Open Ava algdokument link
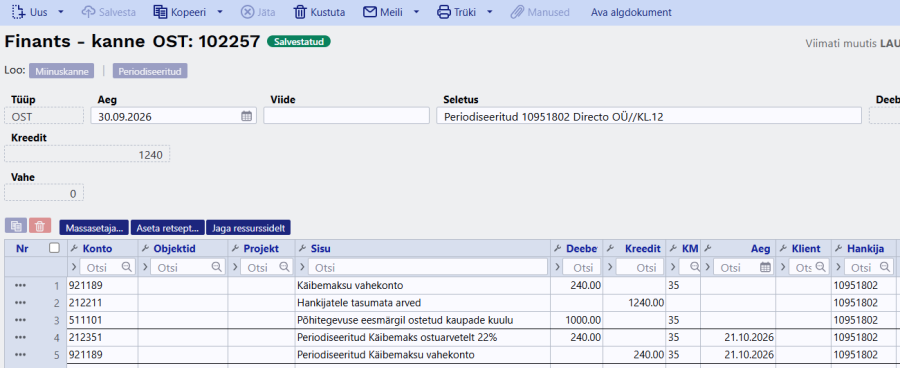Screen dimensions: 900x368 coord(631,12)
